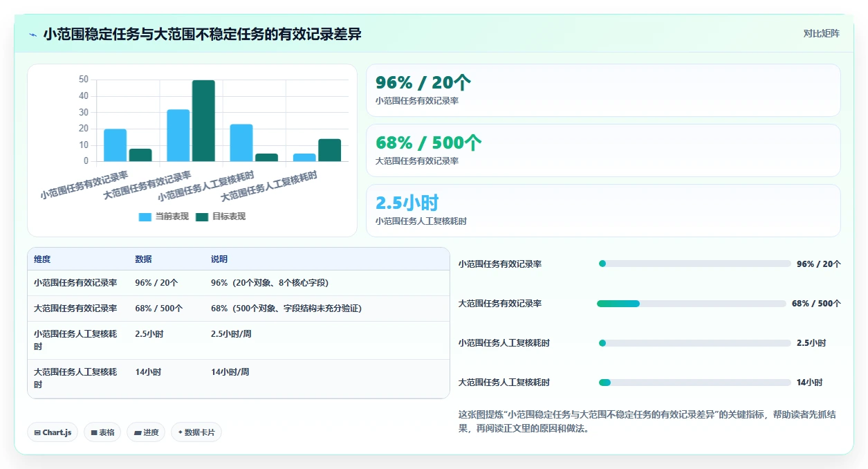The height and width of the screenshot is (469, 868).
Task: Click the progress bar for 大范围任务人工复核耗时
Action: point(694,383)
